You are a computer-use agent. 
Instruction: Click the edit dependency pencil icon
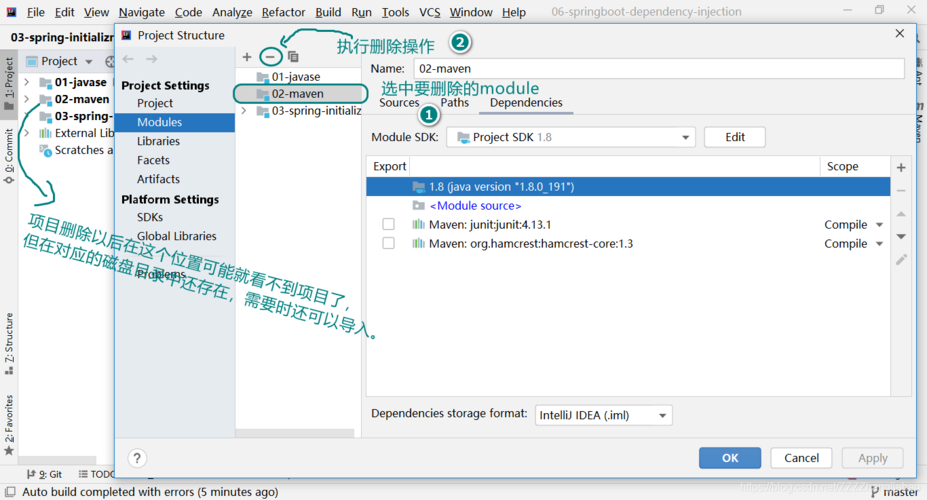(x=901, y=259)
